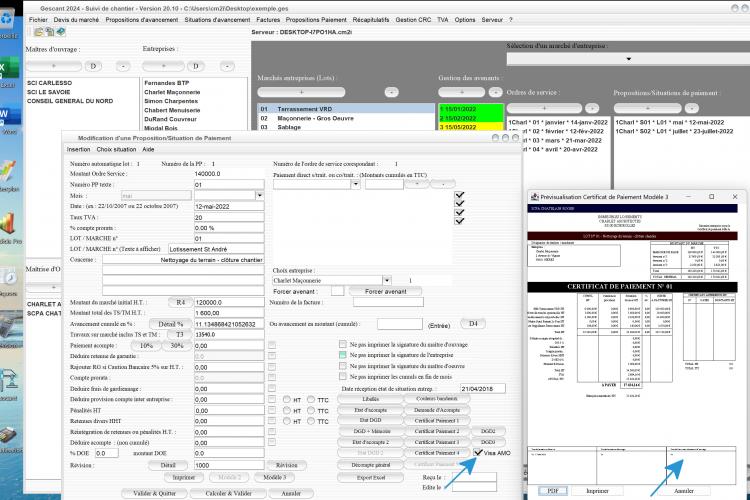Select ordre de service '1Charl * 01 * janvier'
The image size is (750, 500).
[558, 122]
